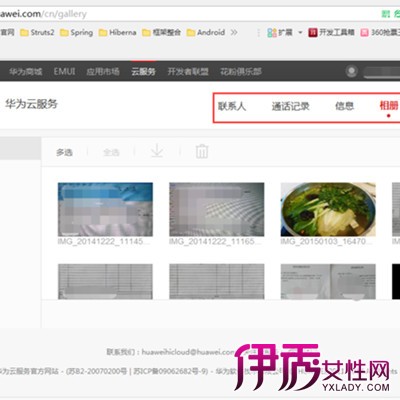Click the 全选 select-all button
Image resolution: width=400 pixels, height=400 pixels.
point(111,152)
